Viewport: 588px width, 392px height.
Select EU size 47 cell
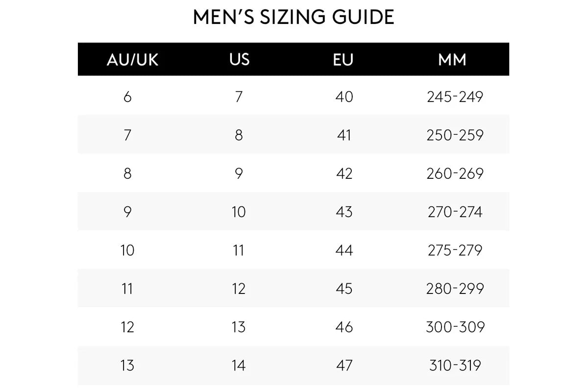point(344,366)
